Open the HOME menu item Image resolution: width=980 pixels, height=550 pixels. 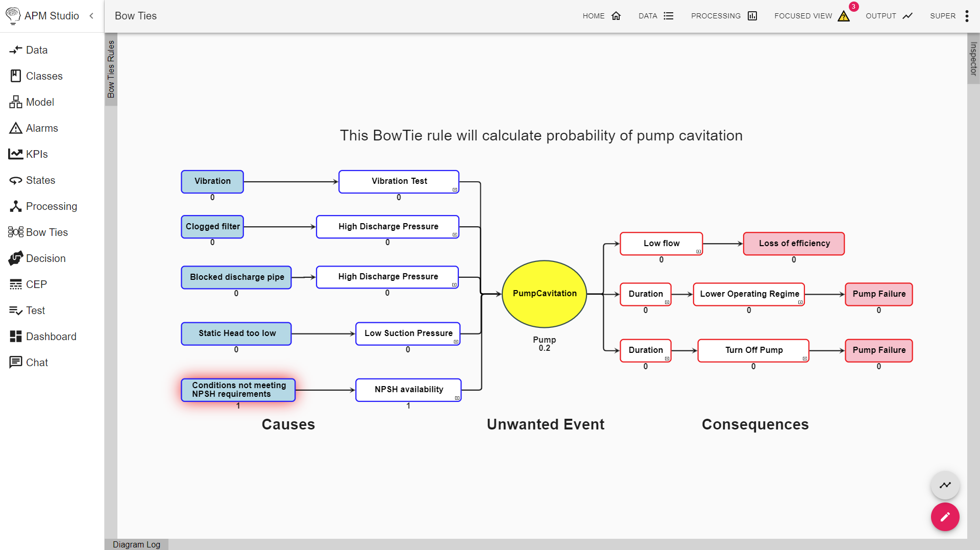[602, 16]
